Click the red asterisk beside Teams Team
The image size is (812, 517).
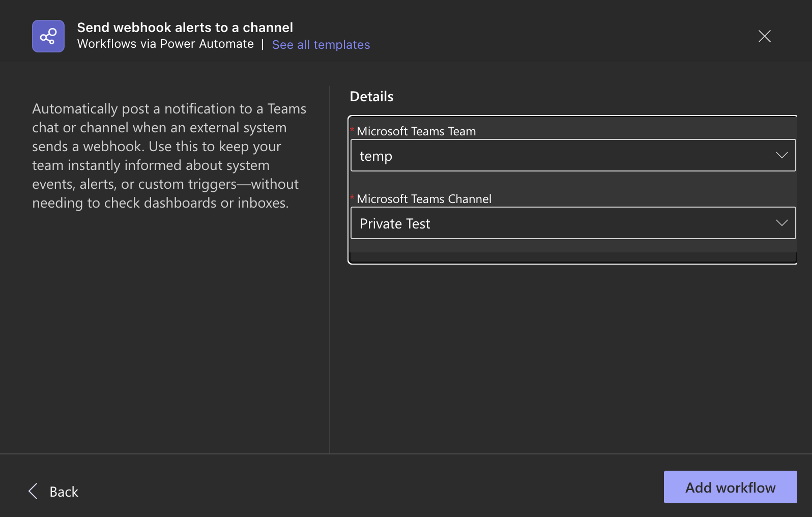coord(352,130)
